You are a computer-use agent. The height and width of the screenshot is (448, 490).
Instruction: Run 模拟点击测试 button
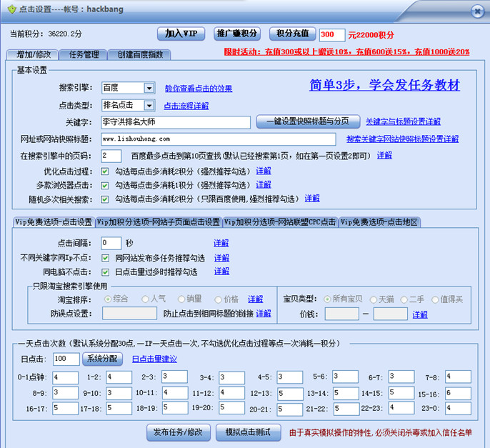click(x=248, y=432)
